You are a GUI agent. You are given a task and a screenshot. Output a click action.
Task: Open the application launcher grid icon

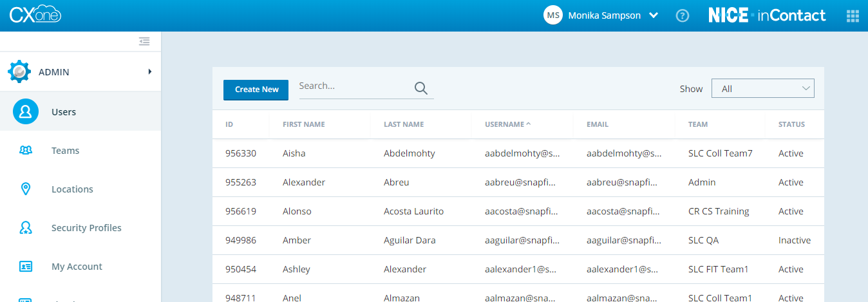(853, 15)
